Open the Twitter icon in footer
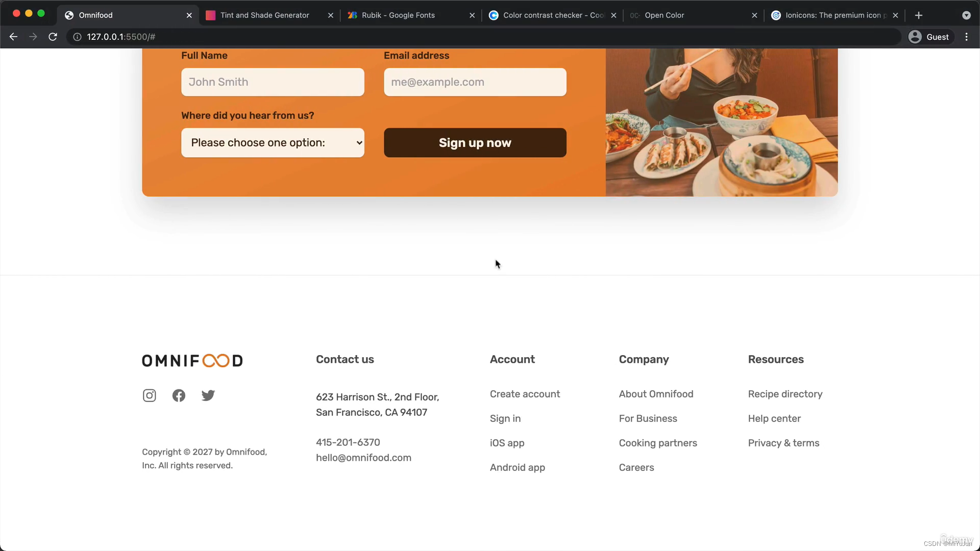980x551 pixels. 208,395
